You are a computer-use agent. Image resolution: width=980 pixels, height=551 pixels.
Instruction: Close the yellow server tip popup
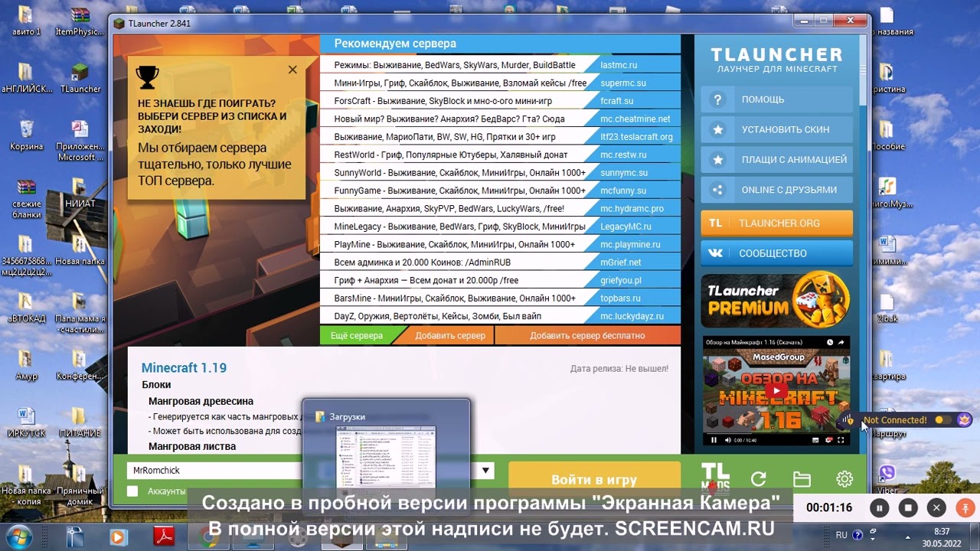point(292,70)
